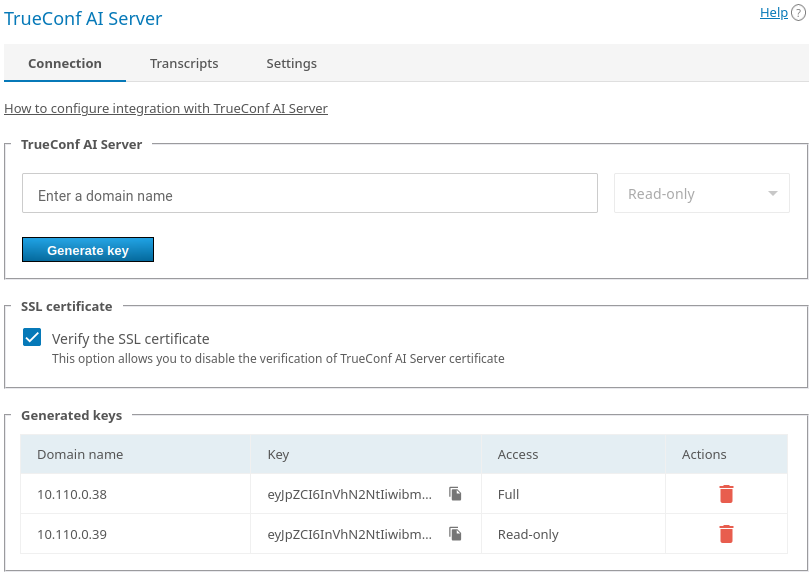Click the access dropdown arrow
The image size is (812, 575).
772,194
